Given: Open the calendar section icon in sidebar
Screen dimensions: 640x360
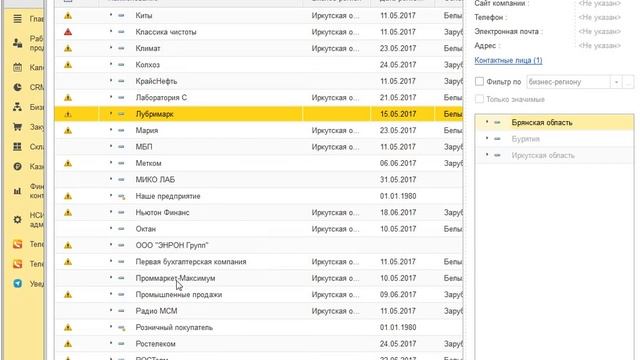Looking at the screenshot, I should 17,67.
